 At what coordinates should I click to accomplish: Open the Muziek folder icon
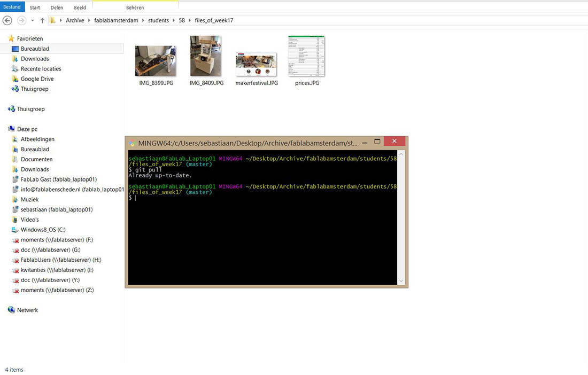tap(15, 199)
